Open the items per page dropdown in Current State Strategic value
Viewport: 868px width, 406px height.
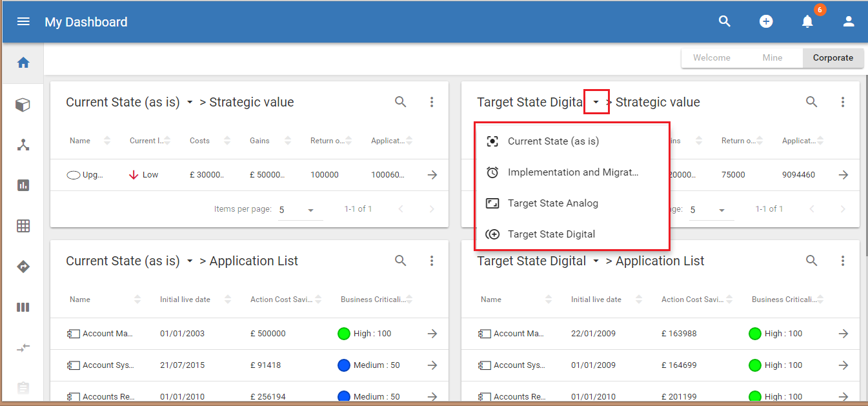coord(300,210)
